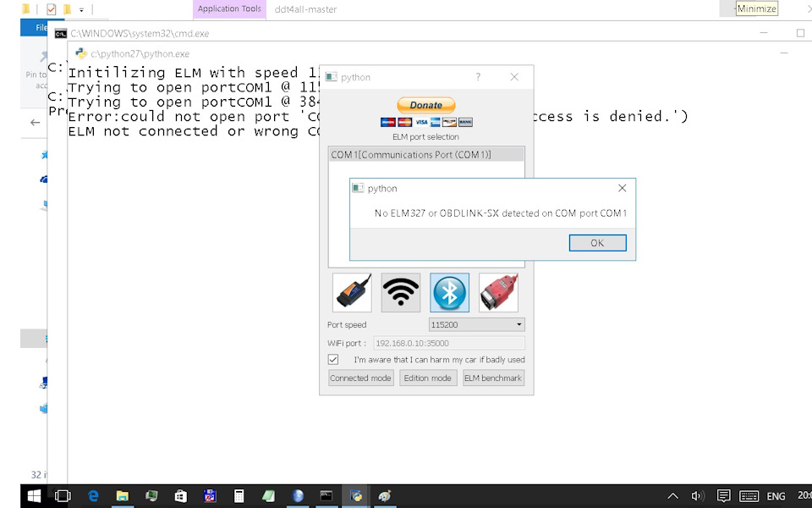The height and width of the screenshot is (508, 812).
Task: Open the Windows Start menu
Action: (34, 496)
